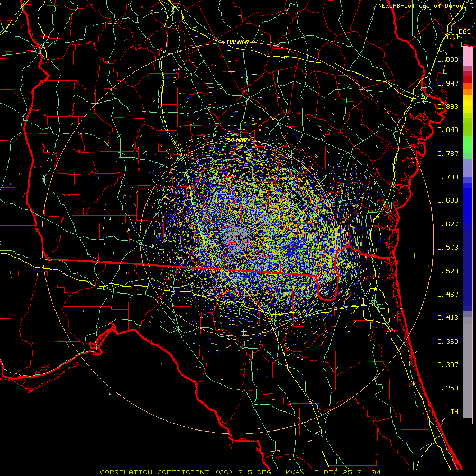Click the 0.520 legend value
The image size is (476, 476).
pyautogui.click(x=448, y=271)
